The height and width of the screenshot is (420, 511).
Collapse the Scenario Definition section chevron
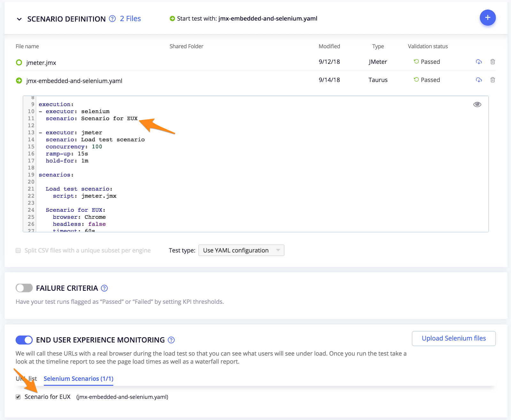[19, 19]
